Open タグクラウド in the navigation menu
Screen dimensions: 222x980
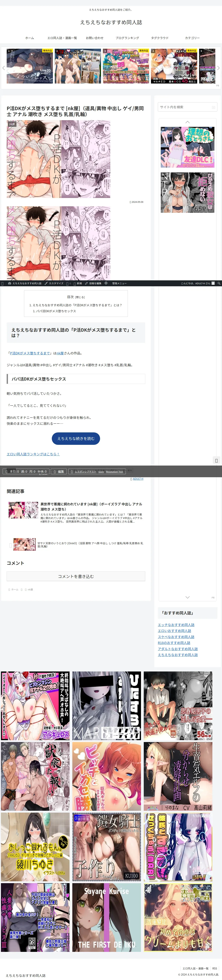pyautogui.click(x=160, y=38)
